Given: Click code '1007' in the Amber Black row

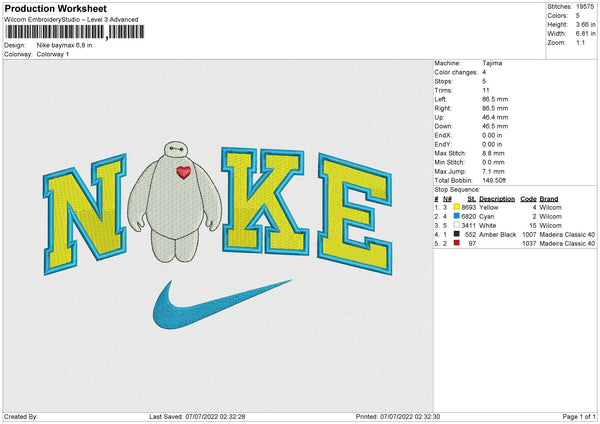Looking at the screenshot, I should 529,235.
